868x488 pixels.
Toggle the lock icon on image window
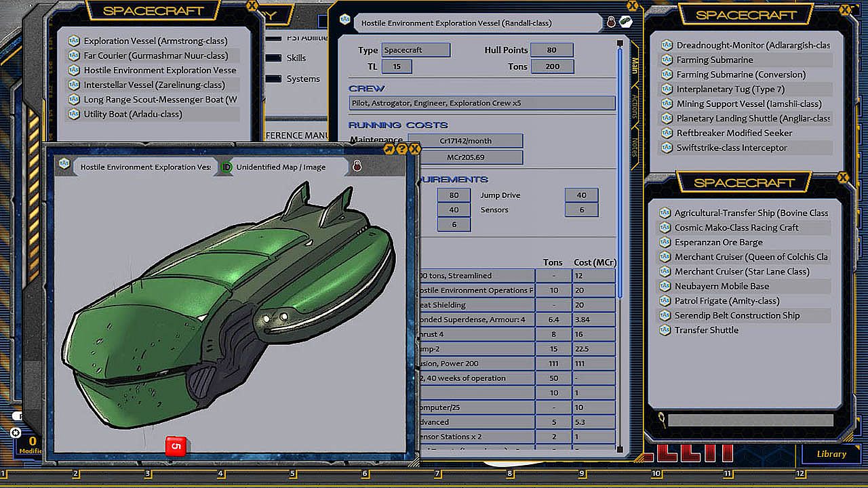pos(357,166)
